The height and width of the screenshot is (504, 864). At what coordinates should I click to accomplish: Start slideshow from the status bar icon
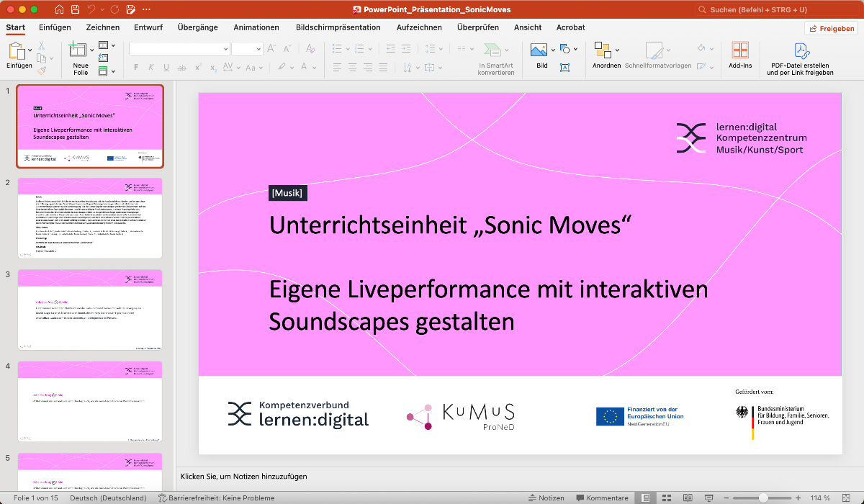(x=707, y=498)
